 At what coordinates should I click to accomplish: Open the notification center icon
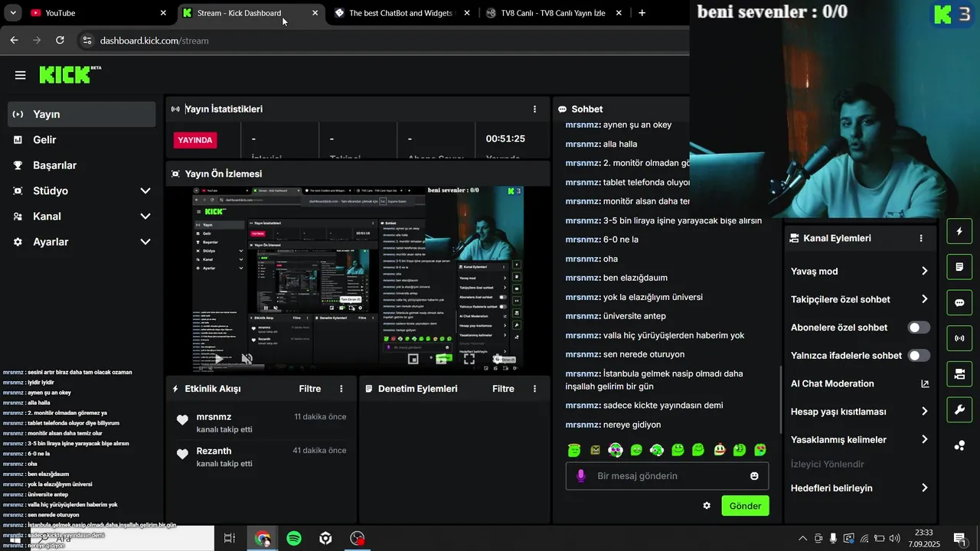(x=960, y=539)
